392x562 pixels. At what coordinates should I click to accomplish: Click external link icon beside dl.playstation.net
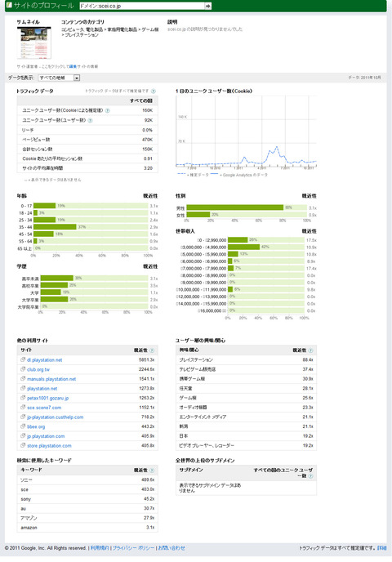tap(23, 359)
